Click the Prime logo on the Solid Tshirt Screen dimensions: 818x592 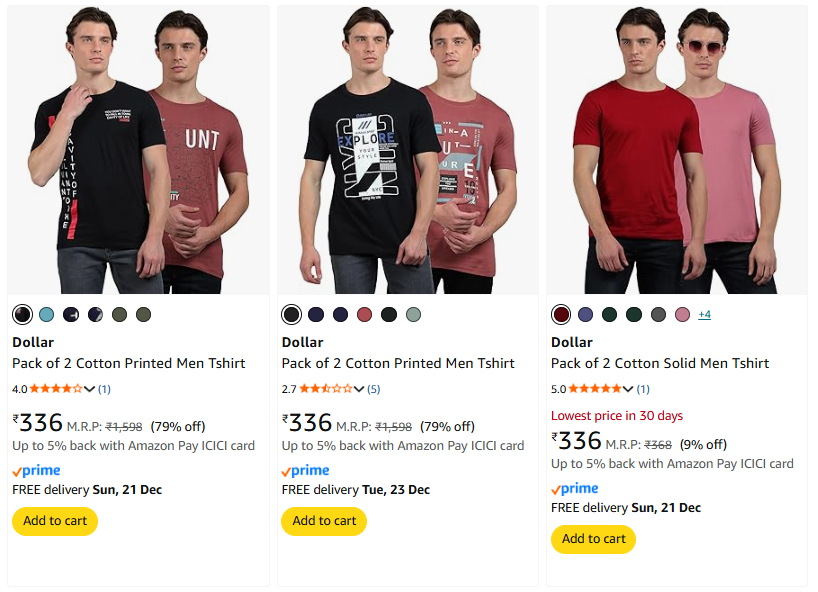point(575,489)
